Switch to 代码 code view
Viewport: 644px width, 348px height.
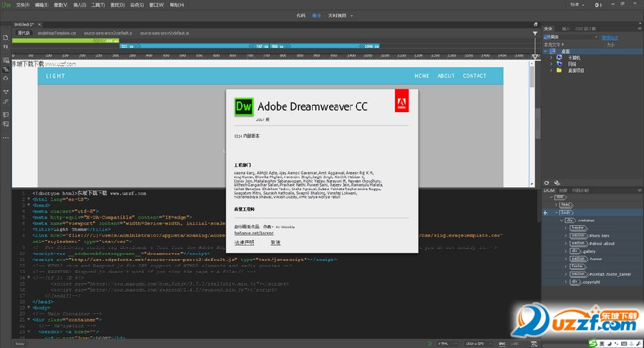pyautogui.click(x=301, y=16)
